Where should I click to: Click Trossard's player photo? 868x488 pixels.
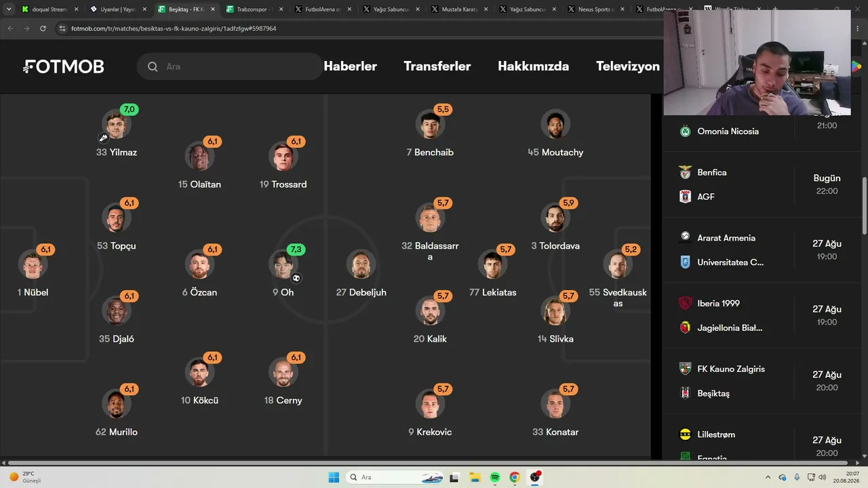click(283, 157)
